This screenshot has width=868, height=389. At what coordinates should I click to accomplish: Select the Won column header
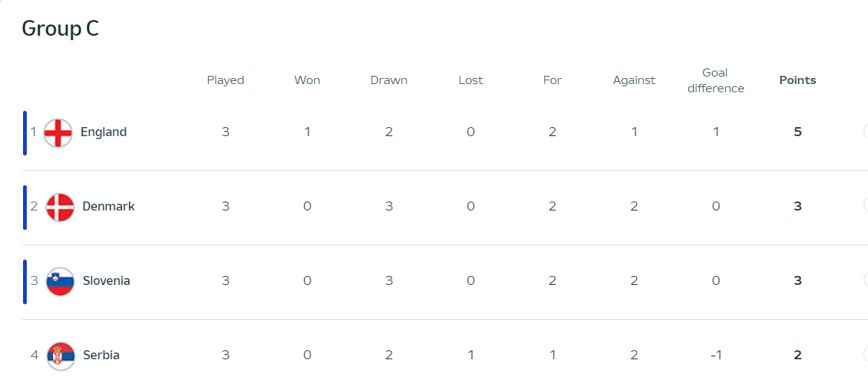pos(307,80)
